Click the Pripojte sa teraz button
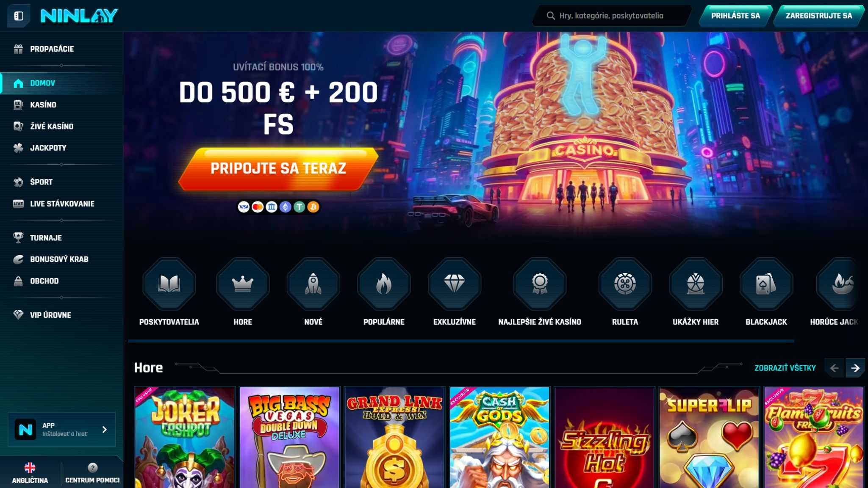 (x=278, y=168)
